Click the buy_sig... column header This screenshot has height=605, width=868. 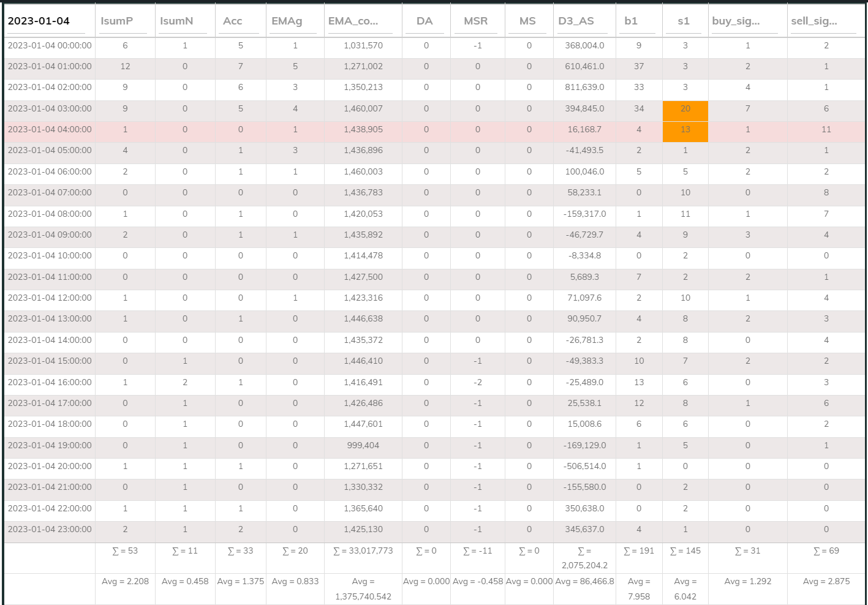click(x=736, y=21)
